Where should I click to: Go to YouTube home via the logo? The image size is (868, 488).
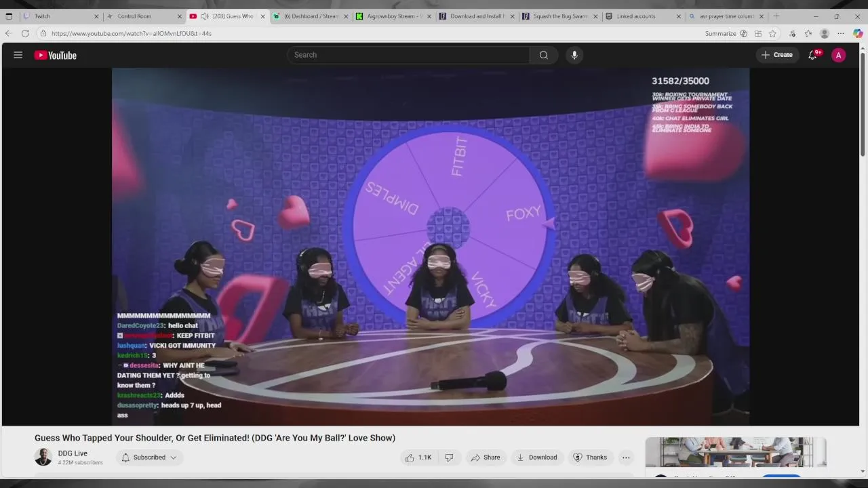[x=56, y=56]
